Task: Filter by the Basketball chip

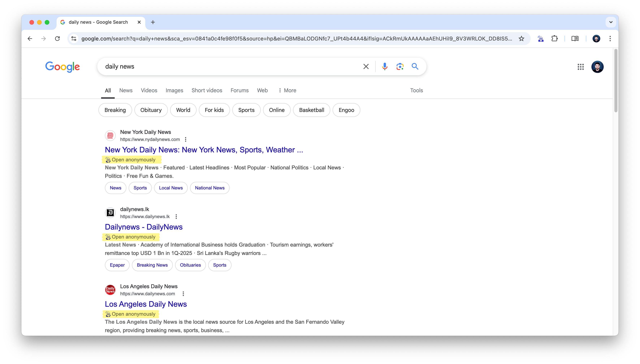Action: 311,110
